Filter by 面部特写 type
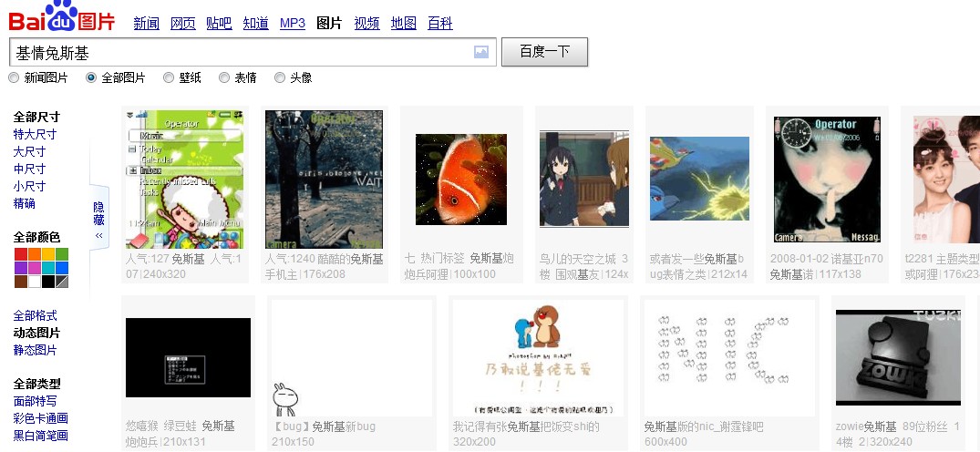 (35, 401)
